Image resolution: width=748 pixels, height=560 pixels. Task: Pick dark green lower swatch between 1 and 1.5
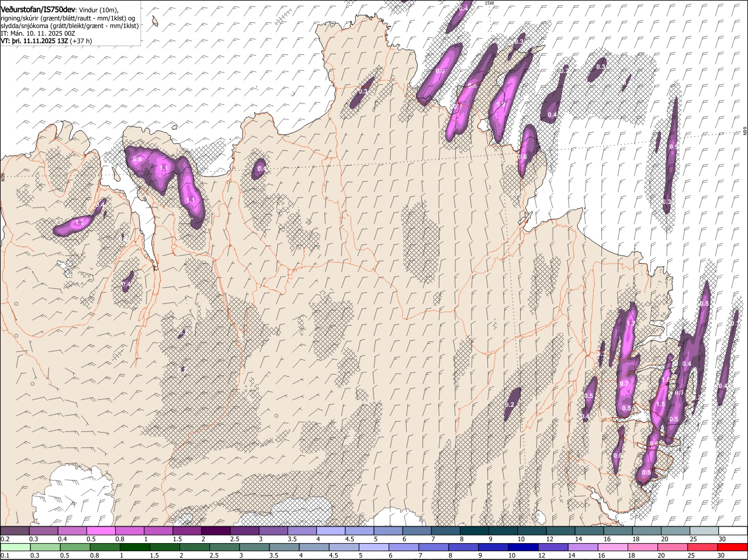click(135, 547)
